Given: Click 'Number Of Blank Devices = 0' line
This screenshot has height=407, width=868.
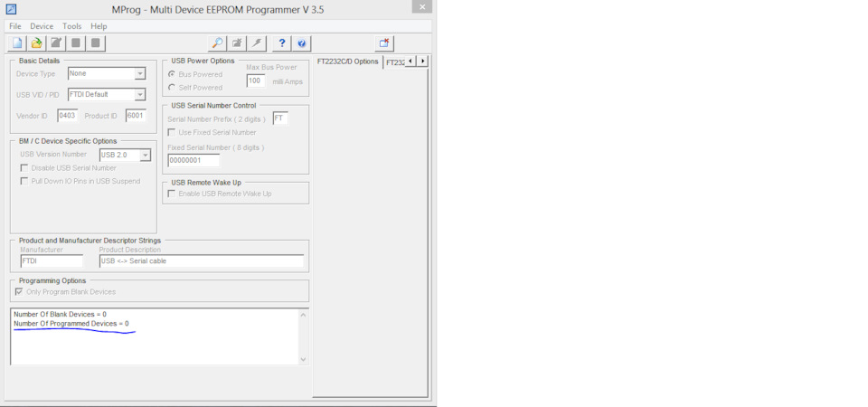Looking at the screenshot, I should (x=60, y=314).
